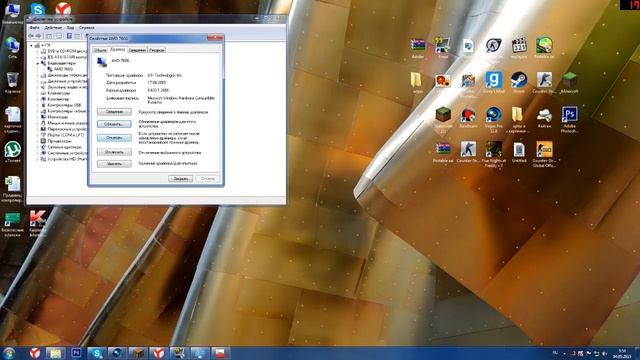Click the Удалить uninstall driver button
The height and width of the screenshot is (360, 640).
pyautogui.click(x=114, y=164)
